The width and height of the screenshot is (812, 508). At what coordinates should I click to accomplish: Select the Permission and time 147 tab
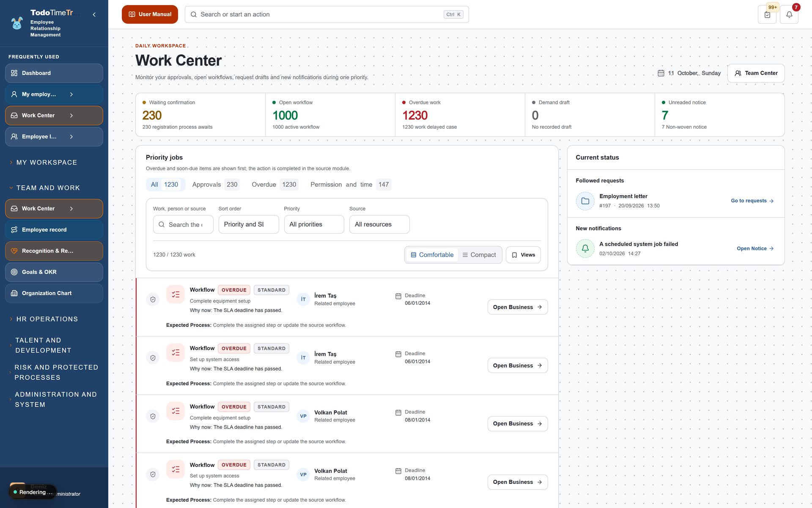[x=351, y=185]
